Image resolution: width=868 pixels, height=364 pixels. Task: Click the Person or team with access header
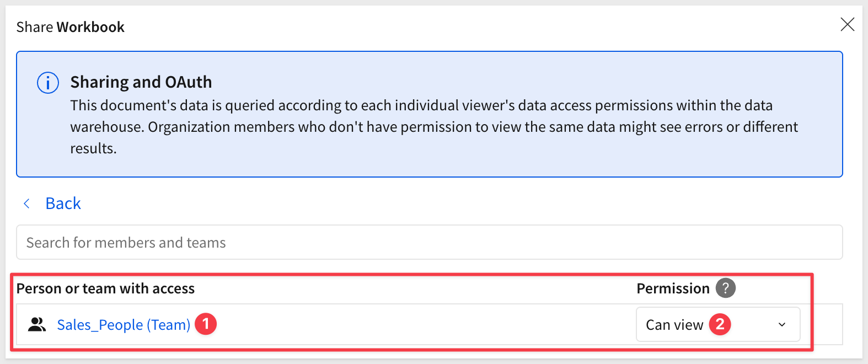pos(105,288)
